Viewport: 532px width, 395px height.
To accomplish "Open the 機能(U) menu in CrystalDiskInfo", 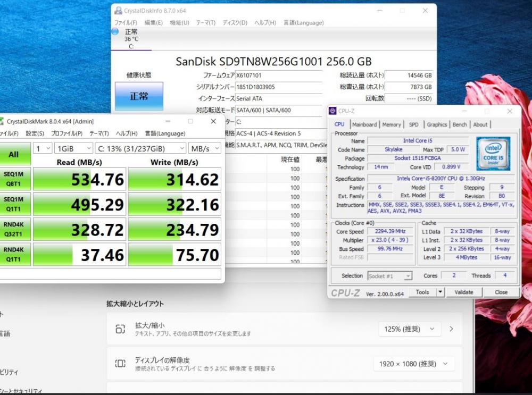I will coord(179,23).
